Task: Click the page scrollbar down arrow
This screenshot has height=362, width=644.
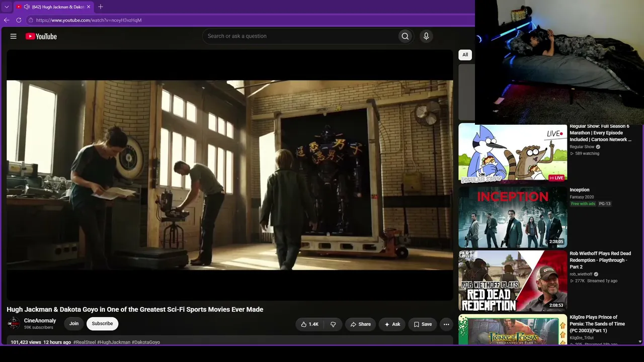Action: (640, 341)
